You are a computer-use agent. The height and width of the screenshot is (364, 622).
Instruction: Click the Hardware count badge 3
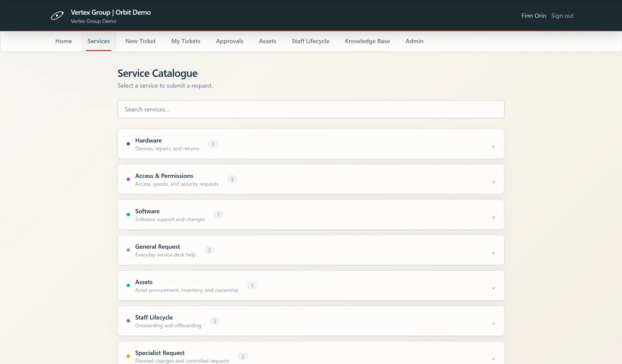(213, 144)
